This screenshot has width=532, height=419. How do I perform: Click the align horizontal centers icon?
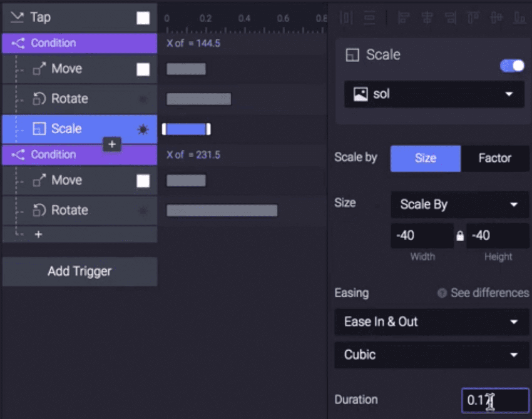[427, 17]
